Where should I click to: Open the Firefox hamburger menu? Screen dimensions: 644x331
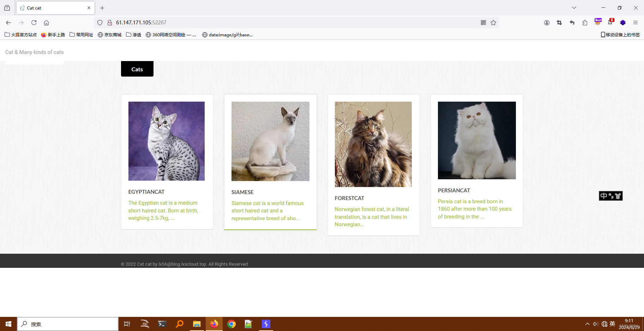(x=636, y=23)
